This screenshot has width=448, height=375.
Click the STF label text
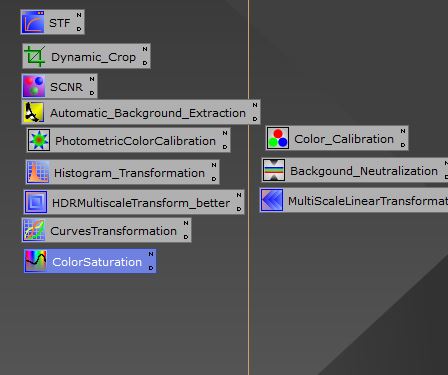tap(59, 23)
